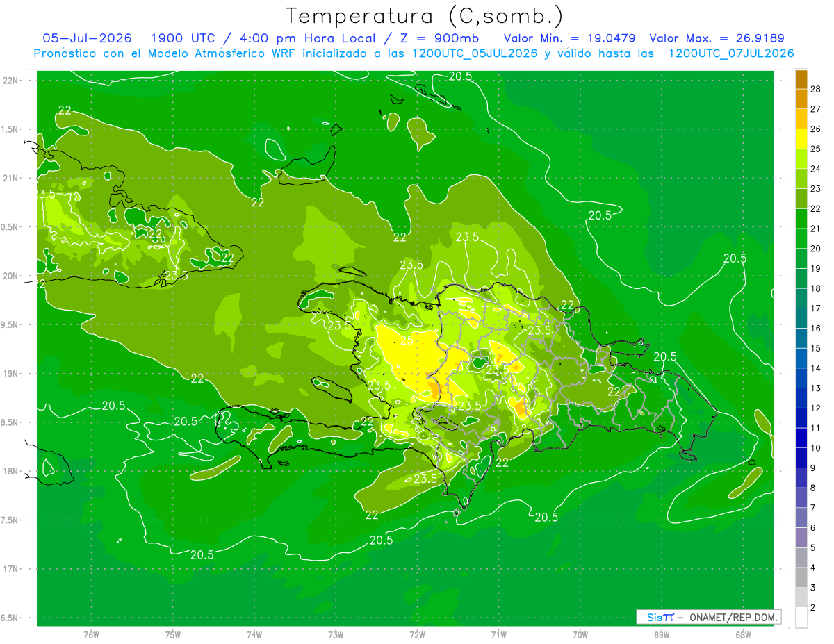This screenshot has width=834, height=644.
Task: Click the 25 contour label over Haiti
Action: (x=408, y=341)
